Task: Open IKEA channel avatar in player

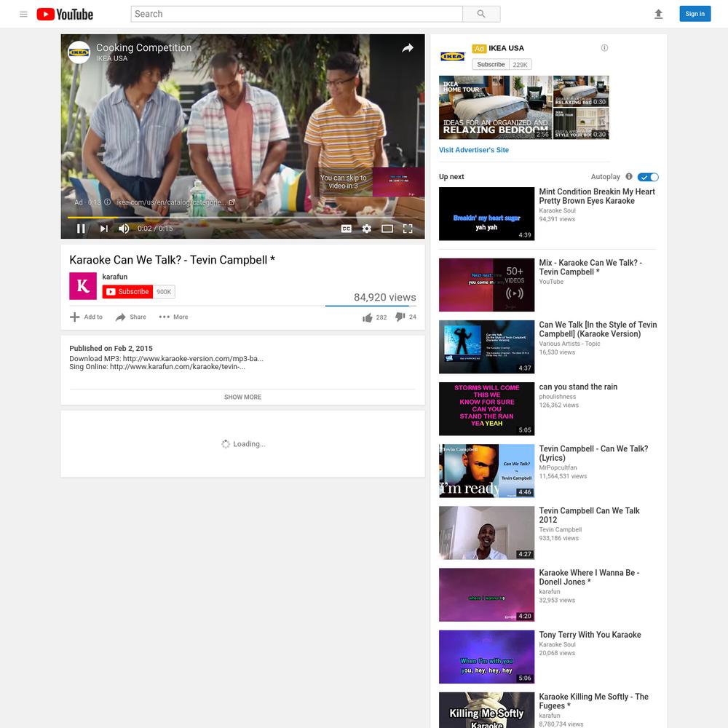Action: pos(79,52)
